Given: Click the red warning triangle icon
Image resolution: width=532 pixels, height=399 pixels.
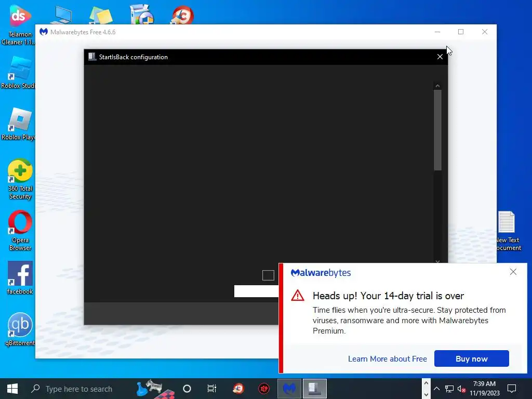Looking at the screenshot, I should (298, 296).
